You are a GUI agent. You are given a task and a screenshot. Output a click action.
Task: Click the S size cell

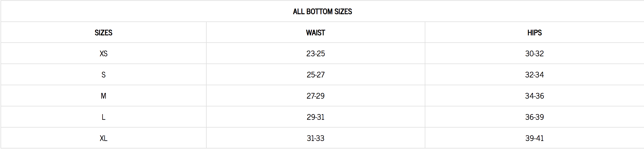point(103,75)
